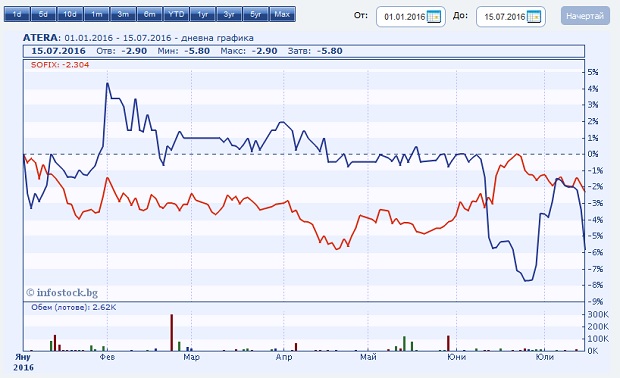Click the SOFIX: -2.304 legend label

(x=60, y=65)
